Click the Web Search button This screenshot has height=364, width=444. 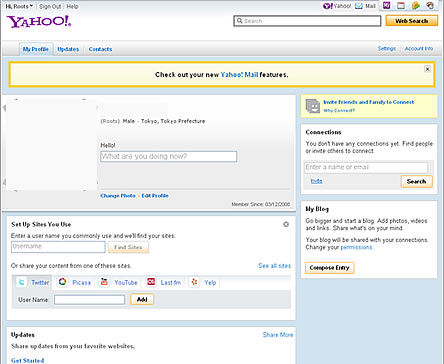[412, 21]
